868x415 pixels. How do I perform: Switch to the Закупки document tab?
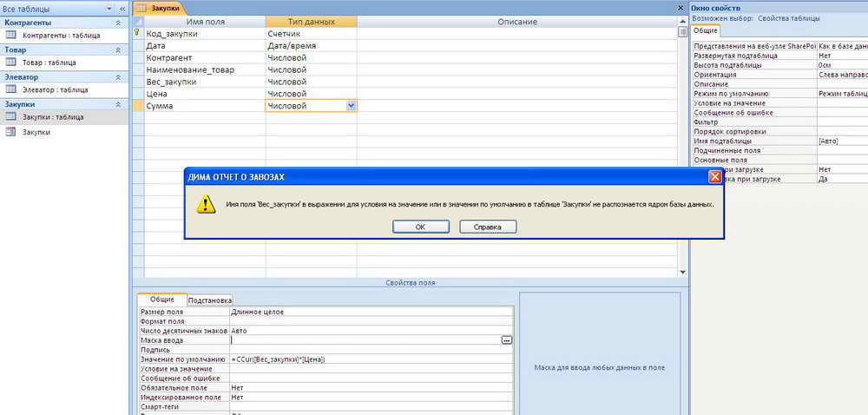[160, 9]
